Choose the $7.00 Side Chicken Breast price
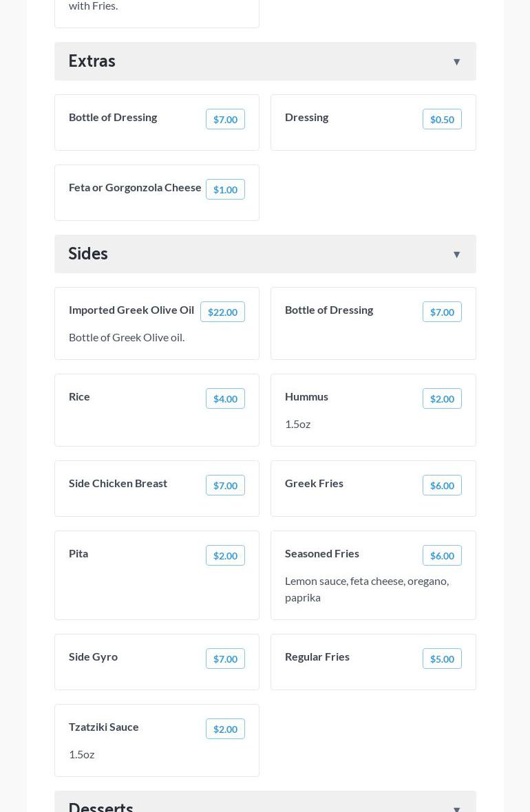530x812 pixels. 225,485
